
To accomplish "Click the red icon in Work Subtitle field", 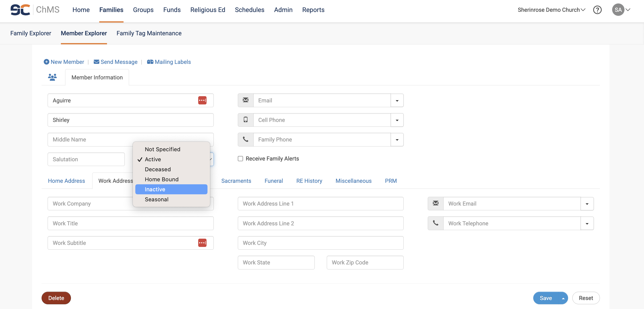I will coord(202,243).
